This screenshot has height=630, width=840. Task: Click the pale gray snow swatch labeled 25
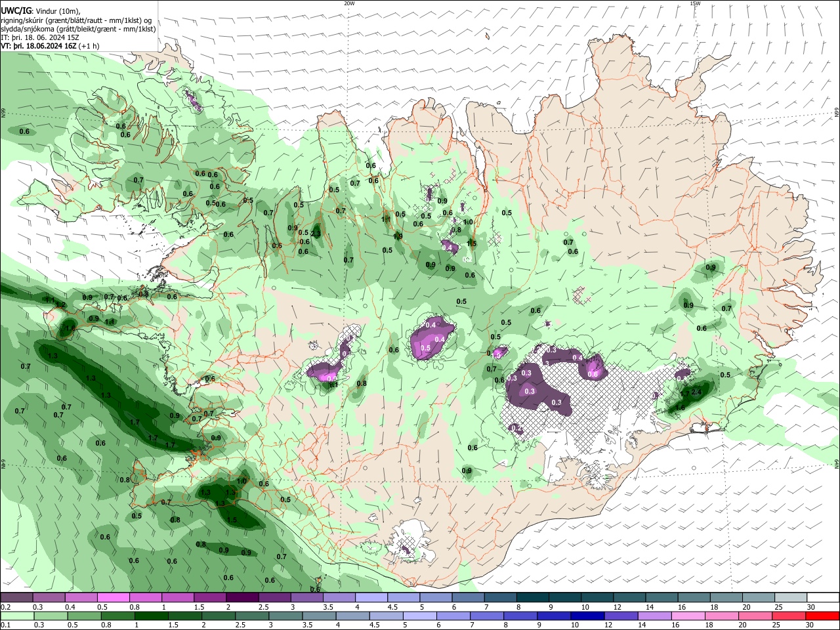pos(791,598)
